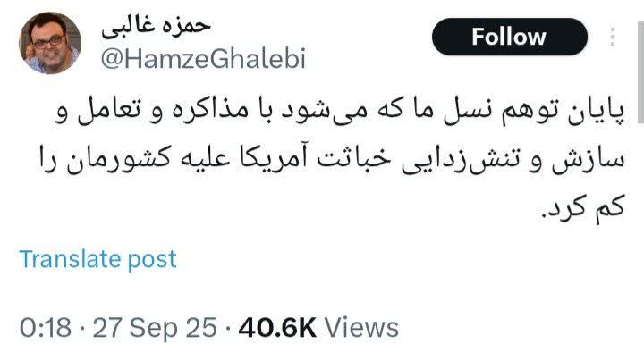Click the 27 Sep 25 date
This screenshot has height=361, width=644.
point(155,328)
